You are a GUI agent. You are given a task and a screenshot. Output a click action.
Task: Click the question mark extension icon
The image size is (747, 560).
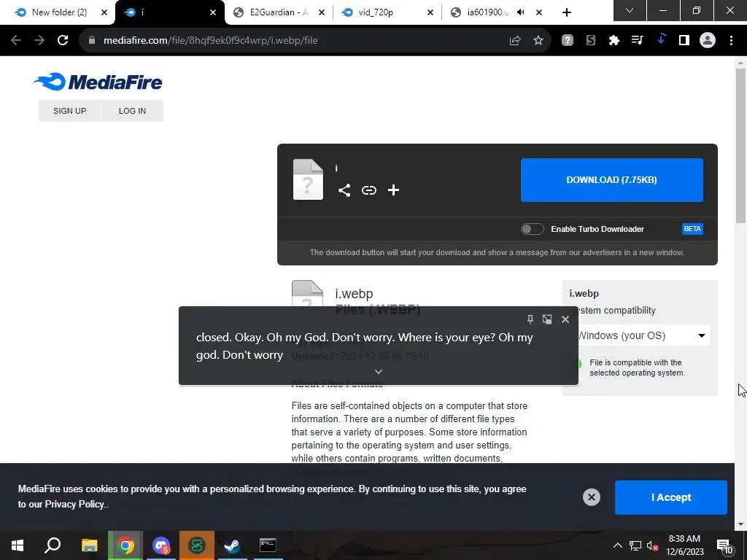567,41
